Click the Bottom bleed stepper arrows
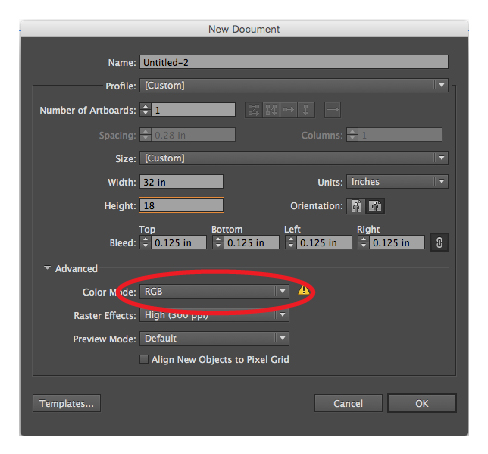Image resolution: width=488 pixels, height=454 pixels. pos(218,242)
